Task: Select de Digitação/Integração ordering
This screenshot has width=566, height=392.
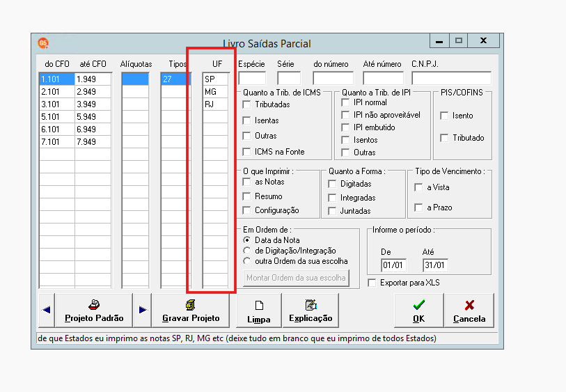Action: click(x=247, y=251)
